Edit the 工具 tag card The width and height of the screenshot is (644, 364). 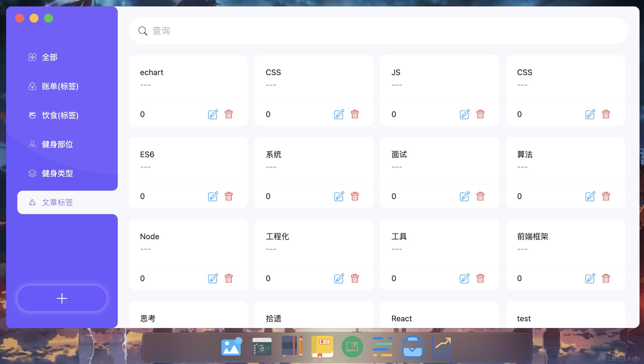coord(464,278)
